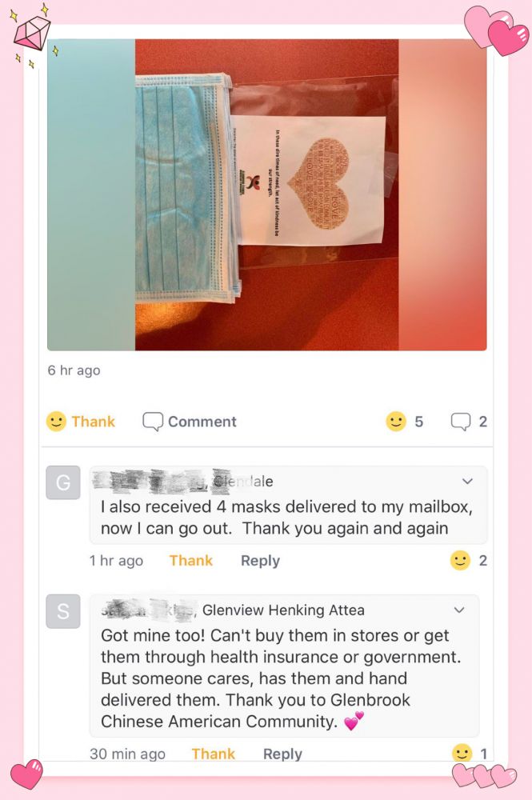
Task: Open the comment count bubble showing 2
Action: coord(461,422)
